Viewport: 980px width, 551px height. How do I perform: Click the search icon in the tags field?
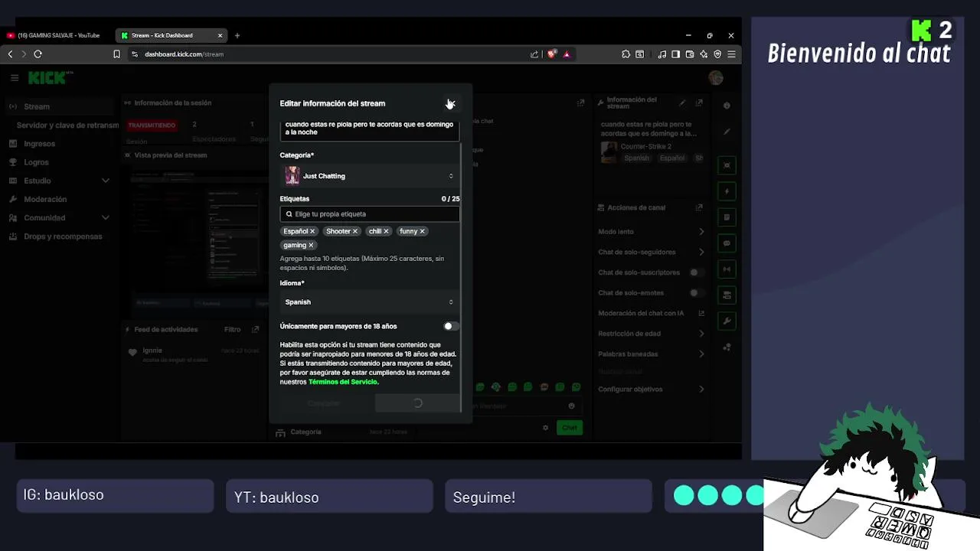289,214
